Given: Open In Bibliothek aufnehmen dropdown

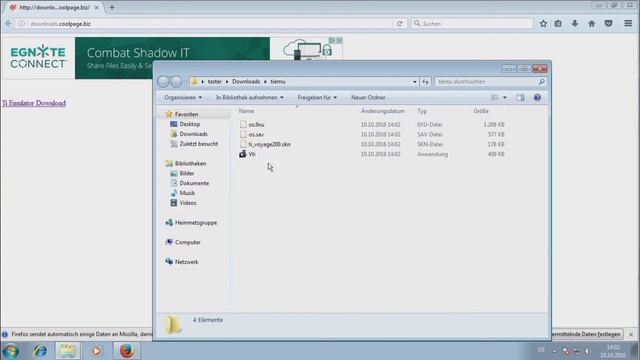Looking at the screenshot, I should coord(249,98).
